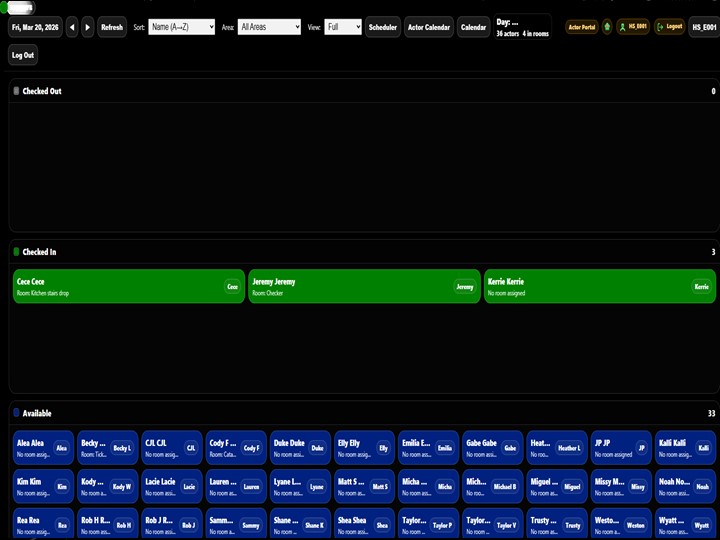
Task: Click the Emilia badge
Action: click(x=444, y=448)
